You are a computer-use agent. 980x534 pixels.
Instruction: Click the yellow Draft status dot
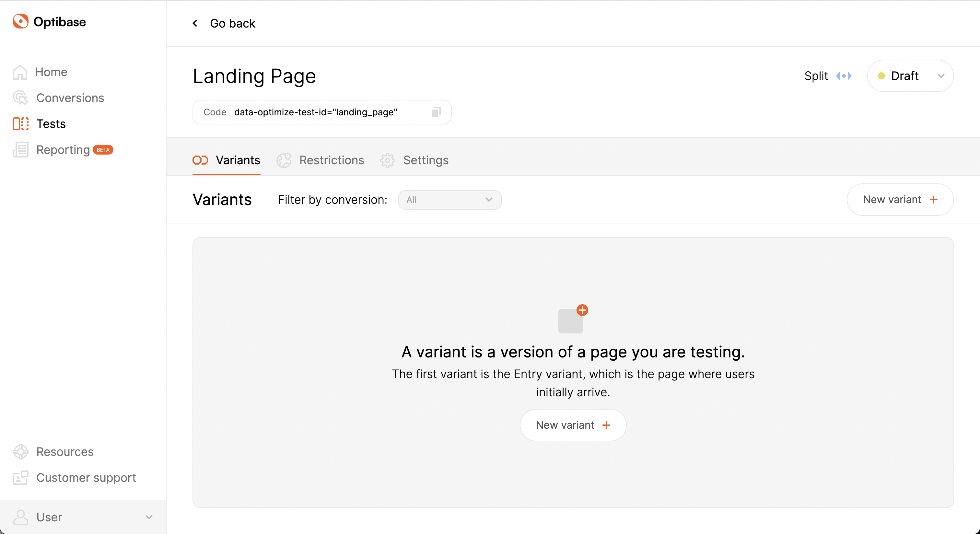click(x=881, y=76)
